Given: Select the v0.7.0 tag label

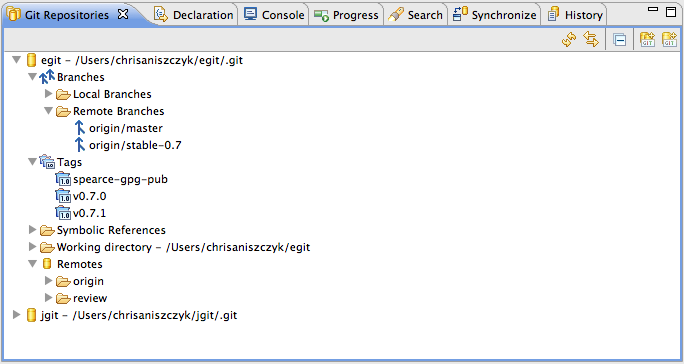Looking at the screenshot, I should 89,196.
